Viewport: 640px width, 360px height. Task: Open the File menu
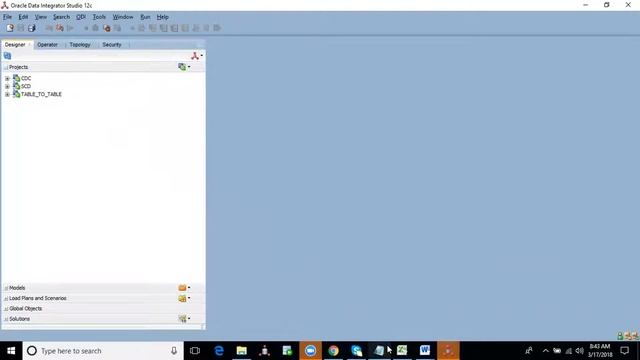(x=7, y=17)
